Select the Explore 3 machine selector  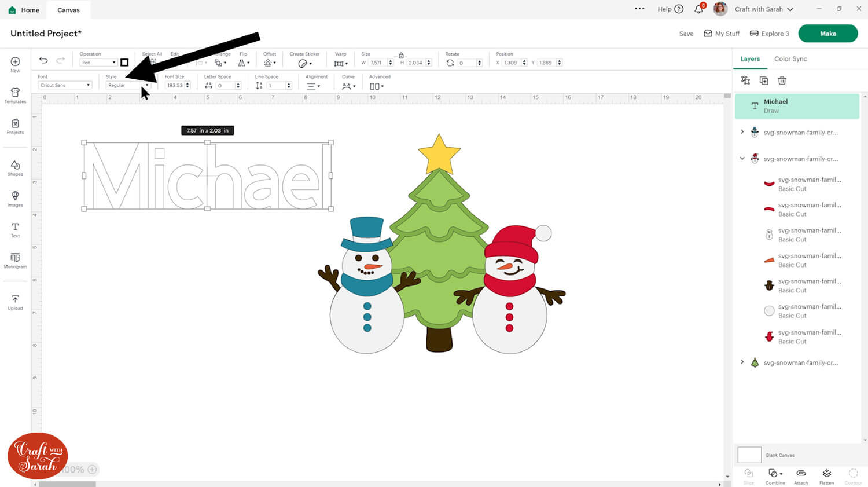(x=770, y=34)
